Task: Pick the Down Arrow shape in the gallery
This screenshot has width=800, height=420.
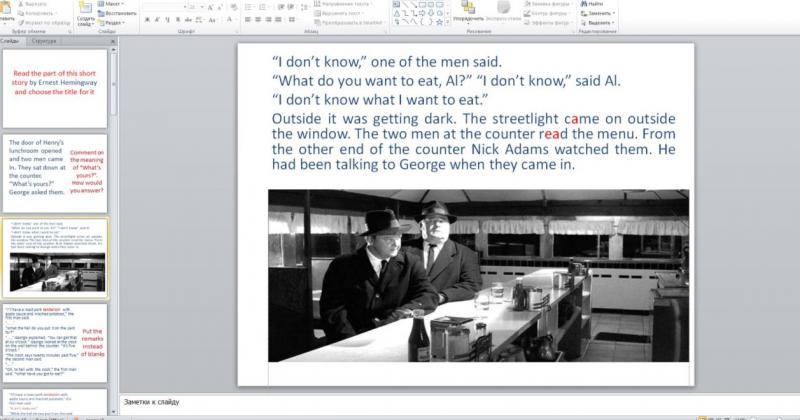Action: point(431,13)
